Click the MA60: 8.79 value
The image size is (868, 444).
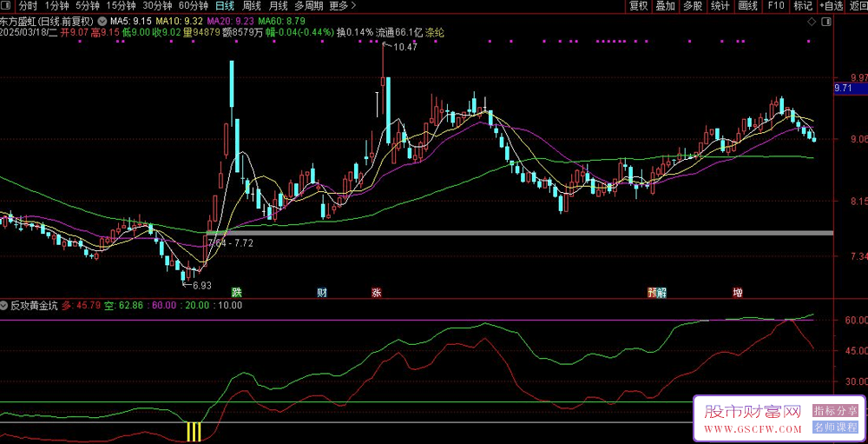pos(282,21)
